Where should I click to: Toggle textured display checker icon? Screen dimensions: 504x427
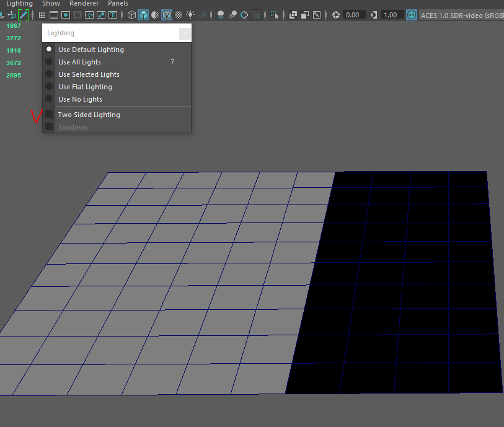179,15
